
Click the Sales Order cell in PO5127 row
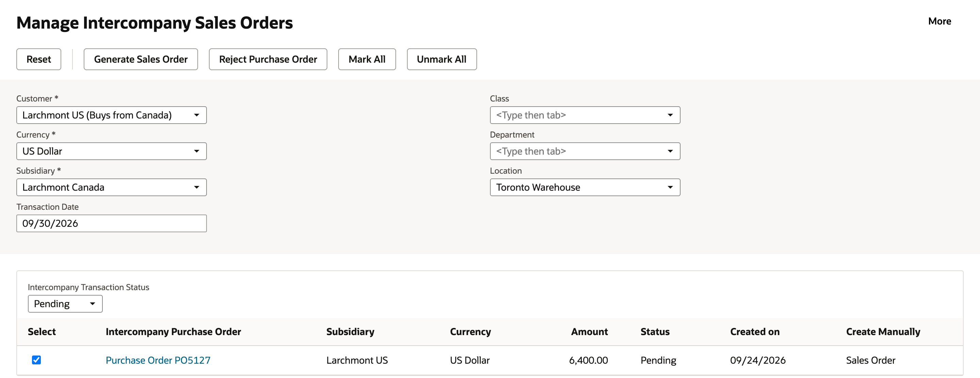pos(870,360)
